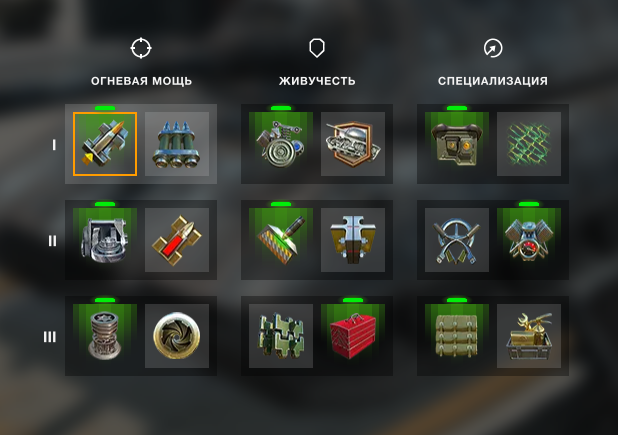Image resolution: width=618 pixels, height=435 pixels.
Task: Choose the green camouflage net icon
Action: pos(529,144)
